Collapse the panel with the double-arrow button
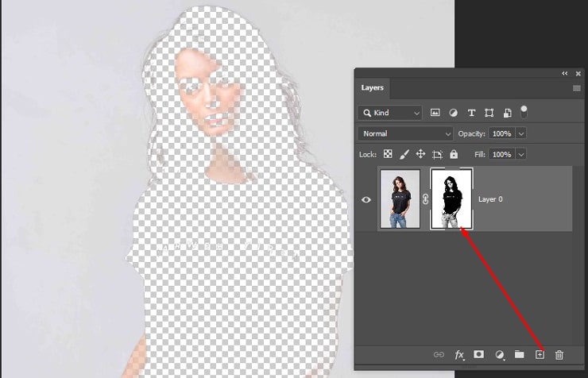 (565, 72)
